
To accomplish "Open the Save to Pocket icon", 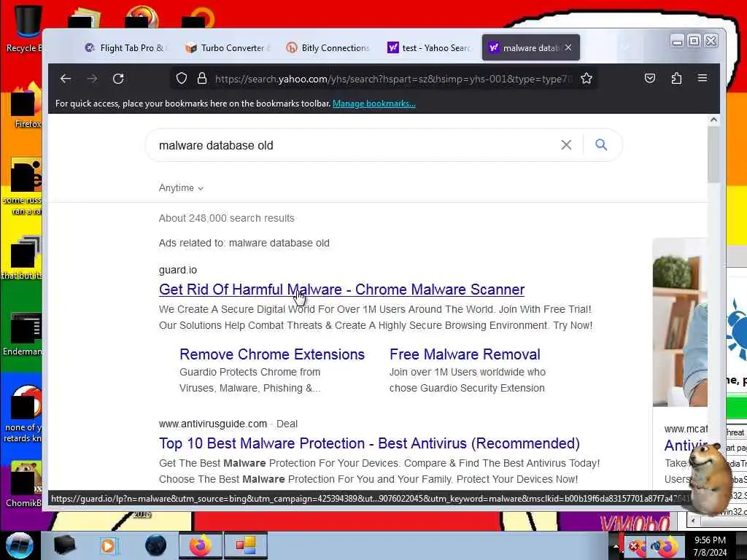I will (x=650, y=79).
